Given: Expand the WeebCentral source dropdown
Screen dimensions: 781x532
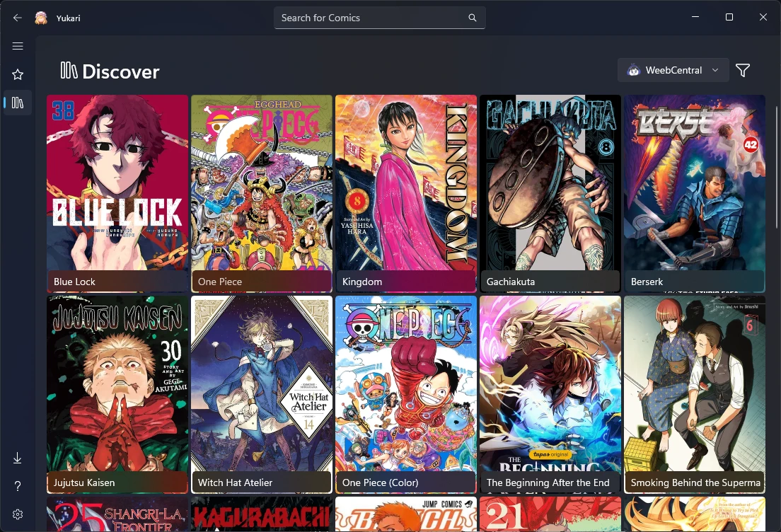Looking at the screenshot, I should click(x=673, y=70).
